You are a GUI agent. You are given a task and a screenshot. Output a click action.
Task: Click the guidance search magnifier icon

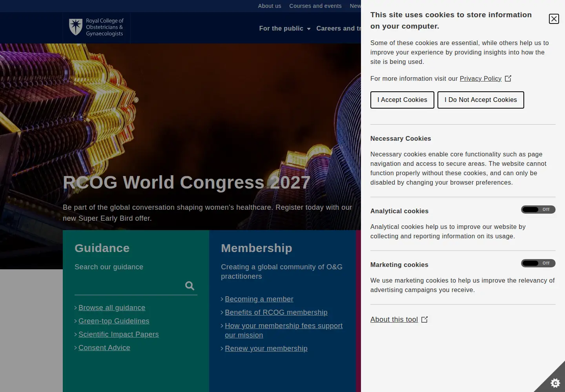(190, 286)
